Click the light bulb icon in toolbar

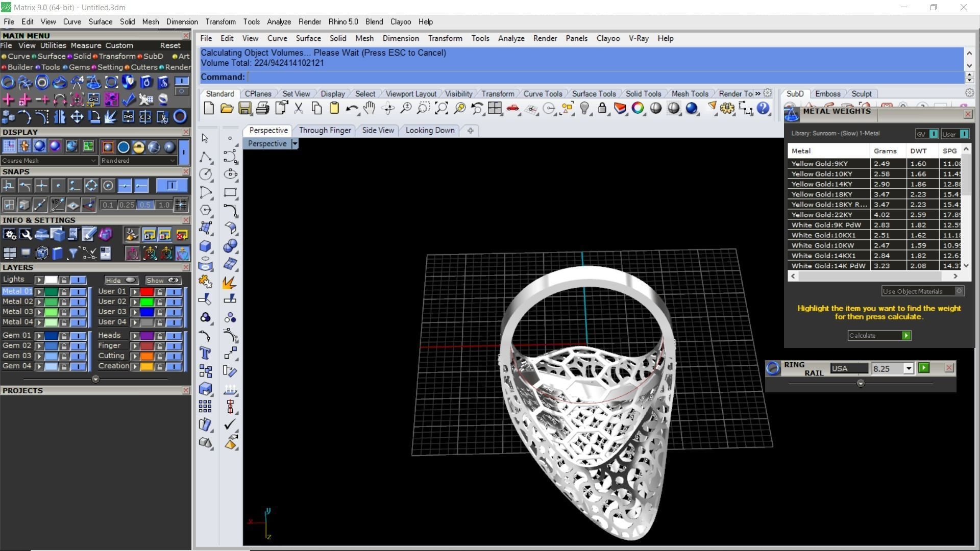[x=584, y=108]
